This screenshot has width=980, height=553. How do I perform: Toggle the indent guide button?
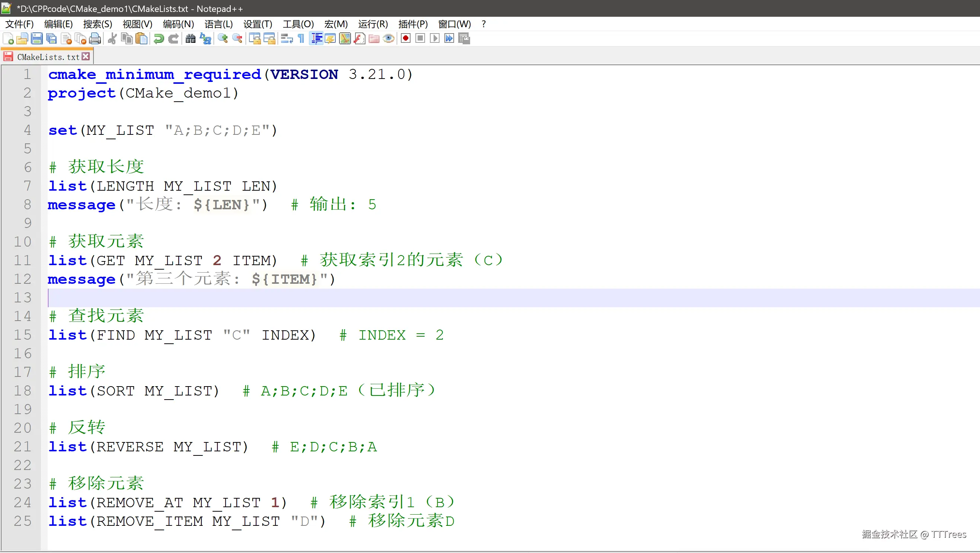coord(316,39)
